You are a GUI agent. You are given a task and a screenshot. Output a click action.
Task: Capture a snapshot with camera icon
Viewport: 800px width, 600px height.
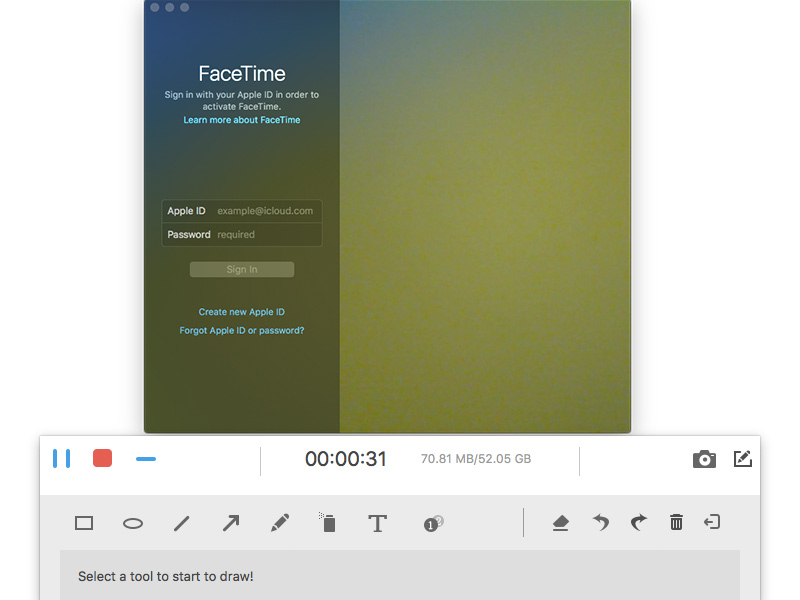coord(704,458)
